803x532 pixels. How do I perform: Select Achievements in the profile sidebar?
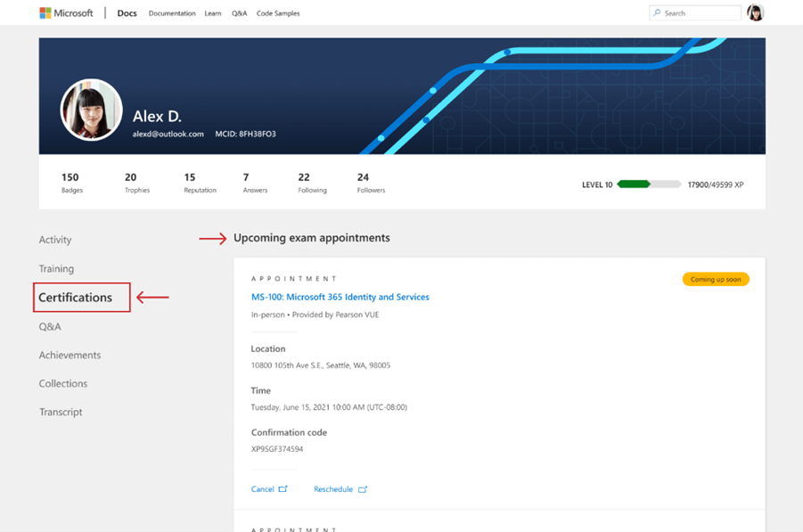(70, 355)
